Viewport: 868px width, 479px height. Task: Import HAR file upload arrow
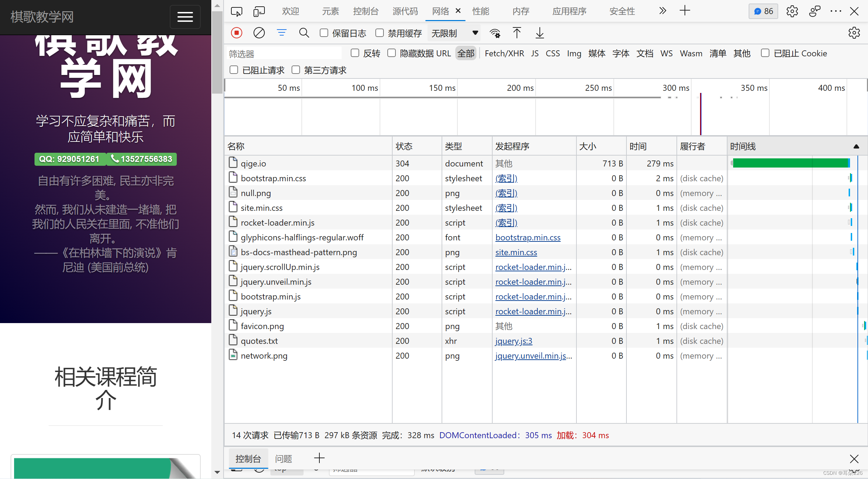pos(517,33)
